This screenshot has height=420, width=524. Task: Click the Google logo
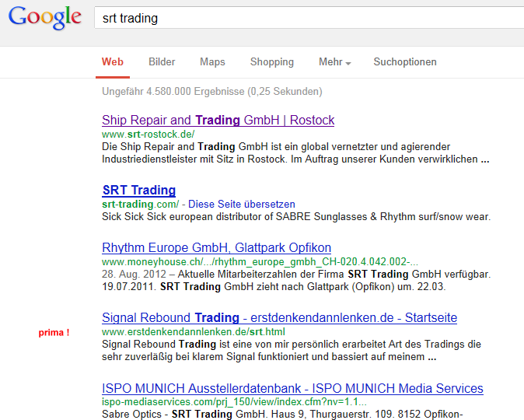tap(45, 18)
